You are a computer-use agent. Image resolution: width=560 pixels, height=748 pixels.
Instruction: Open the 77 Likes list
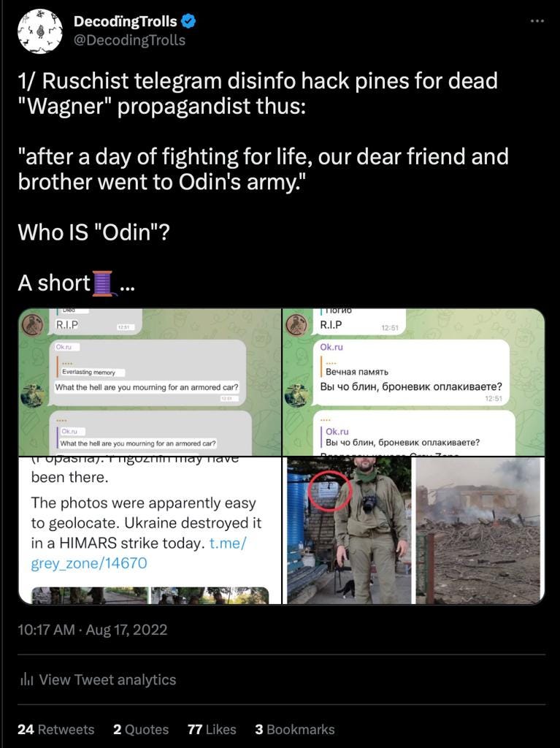(212, 730)
